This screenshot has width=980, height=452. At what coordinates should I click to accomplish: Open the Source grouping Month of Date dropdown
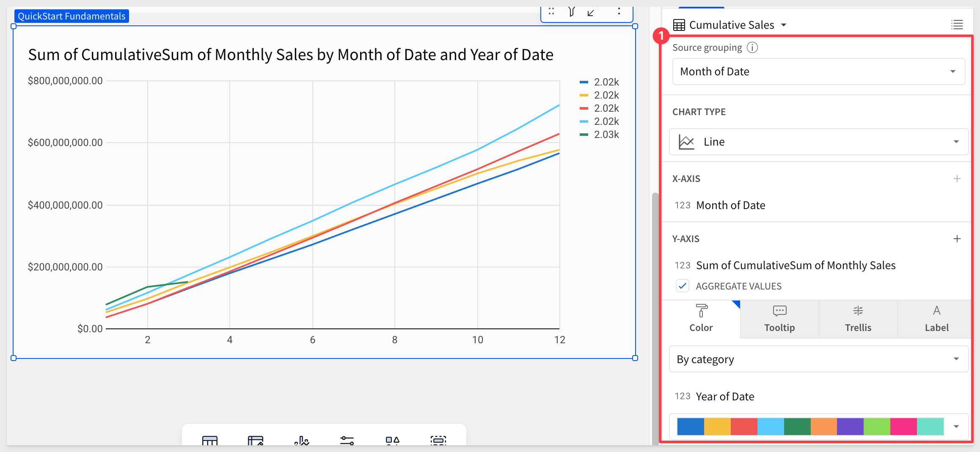[818, 72]
